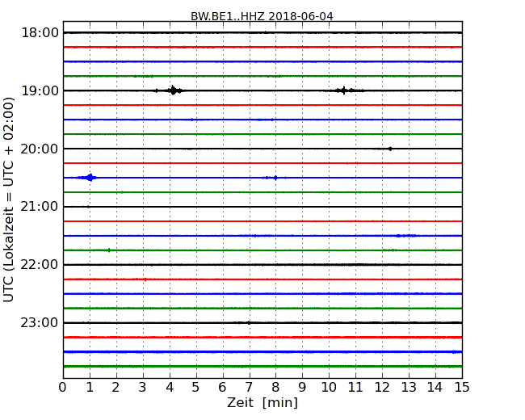Click the x-axis tick label 12
This screenshot has width=525, height=420.
382,388
